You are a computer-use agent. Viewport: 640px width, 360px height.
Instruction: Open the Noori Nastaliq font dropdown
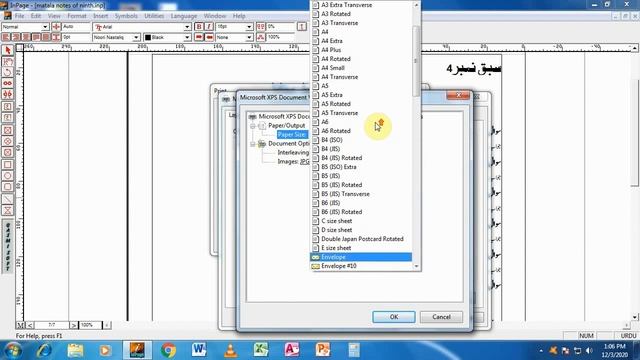(x=136, y=38)
